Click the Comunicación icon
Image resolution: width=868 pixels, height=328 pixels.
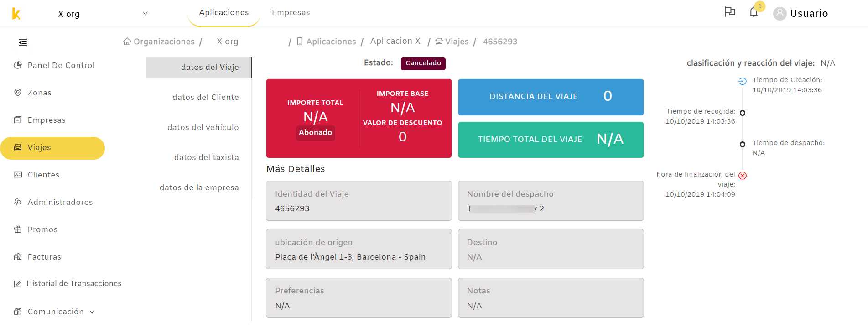[18, 312]
